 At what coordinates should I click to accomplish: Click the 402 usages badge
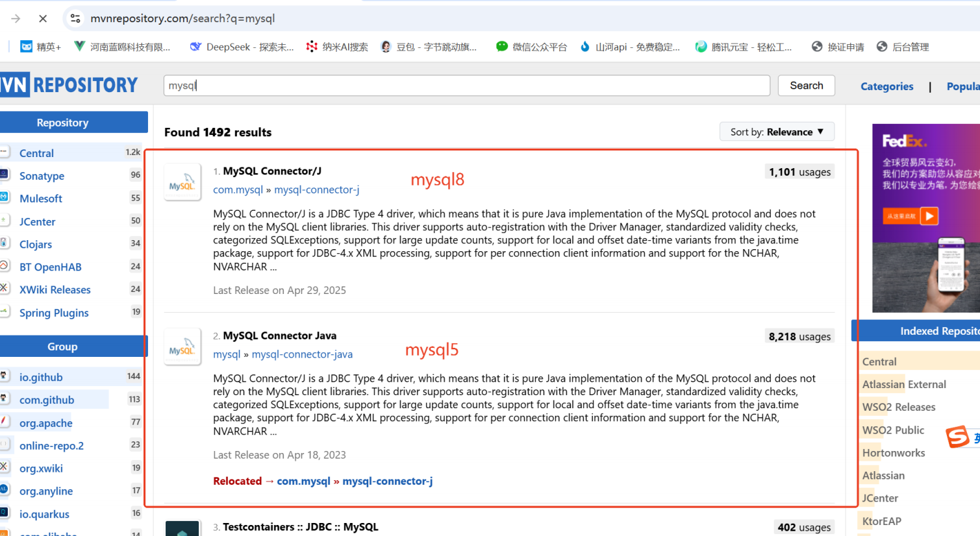pyautogui.click(x=804, y=528)
